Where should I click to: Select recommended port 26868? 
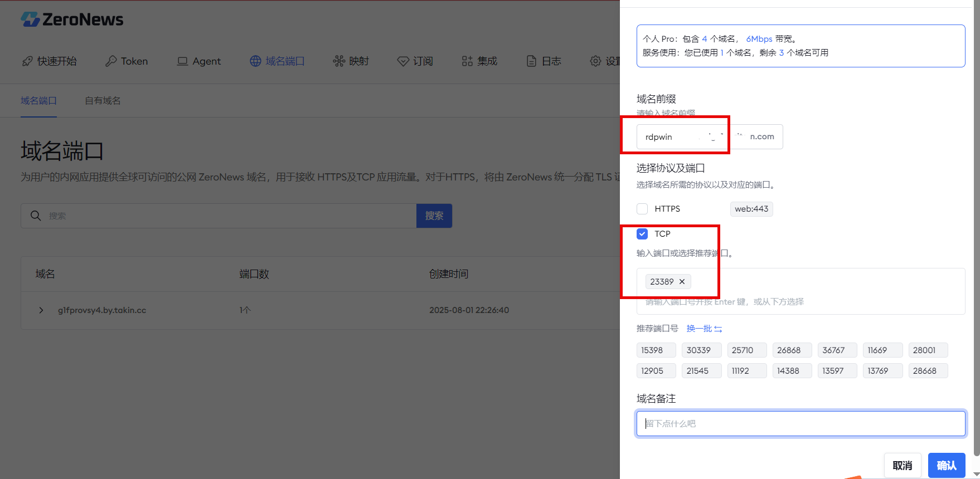tap(792, 350)
